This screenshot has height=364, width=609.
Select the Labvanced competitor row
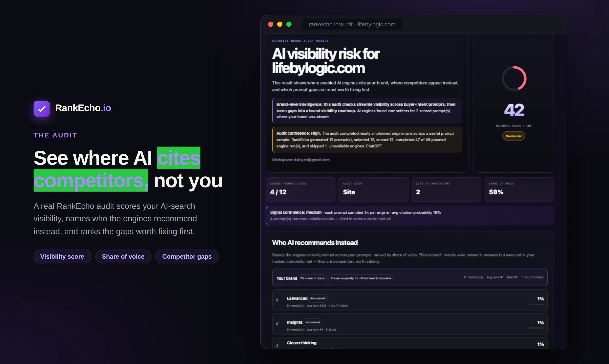coord(410,300)
